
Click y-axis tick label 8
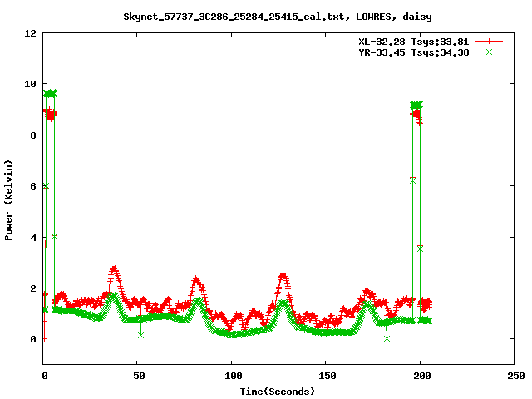pyautogui.click(x=33, y=135)
